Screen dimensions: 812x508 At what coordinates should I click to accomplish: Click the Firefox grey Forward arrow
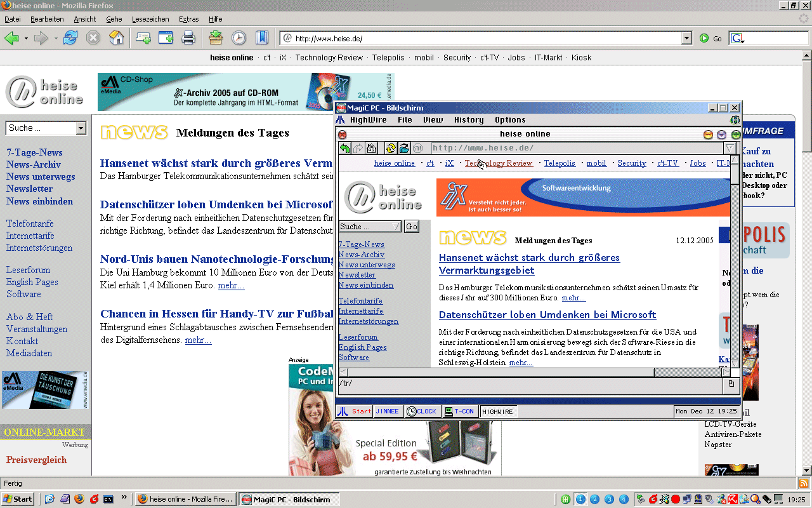[41, 38]
